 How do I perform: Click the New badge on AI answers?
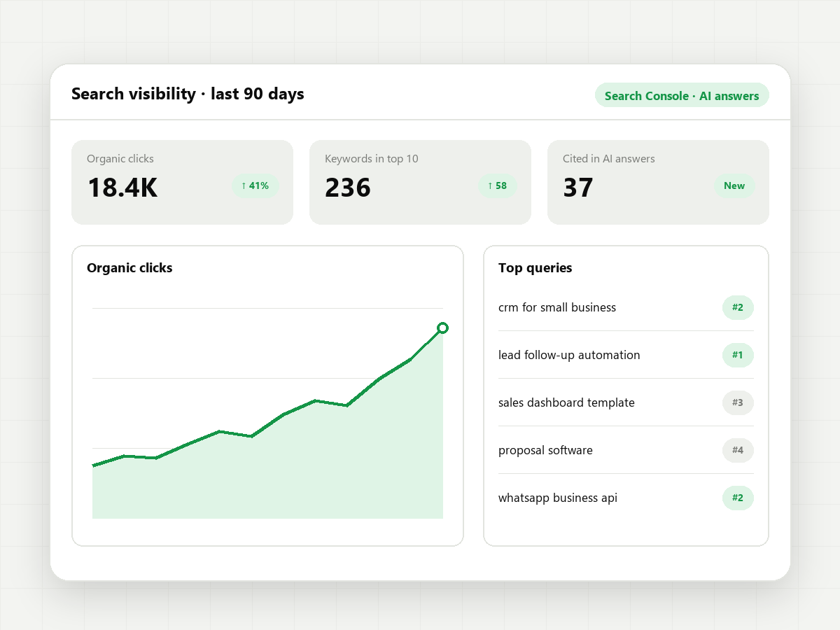(x=734, y=185)
